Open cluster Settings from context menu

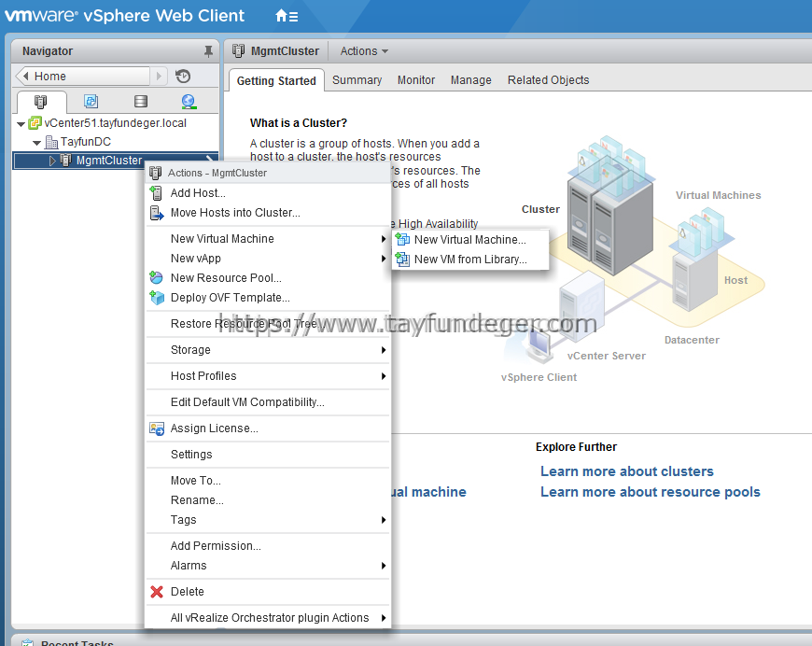[x=268, y=455]
